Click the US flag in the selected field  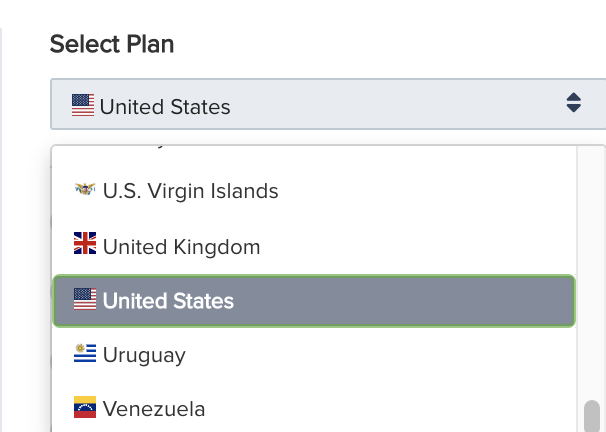tap(83, 105)
